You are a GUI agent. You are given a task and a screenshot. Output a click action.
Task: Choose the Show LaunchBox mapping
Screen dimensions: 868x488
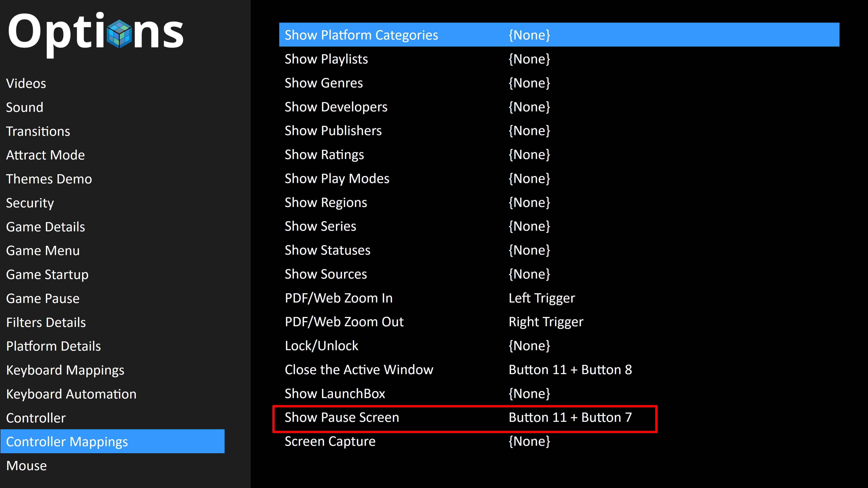coord(559,394)
